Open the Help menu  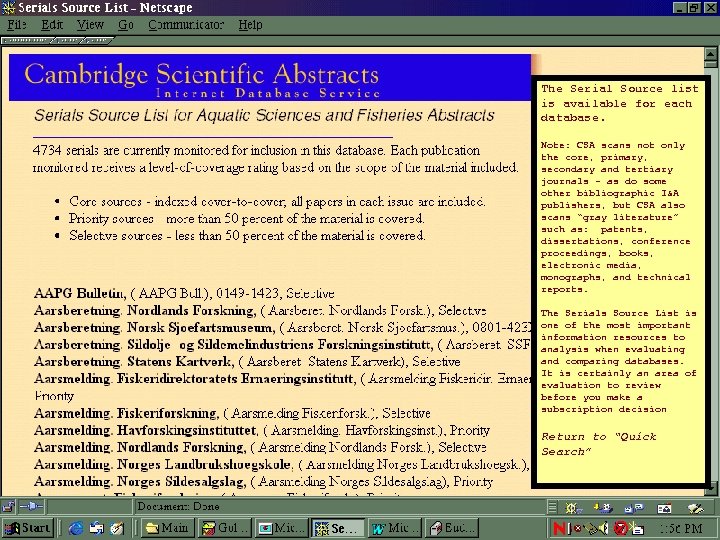click(x=250, y=24)
